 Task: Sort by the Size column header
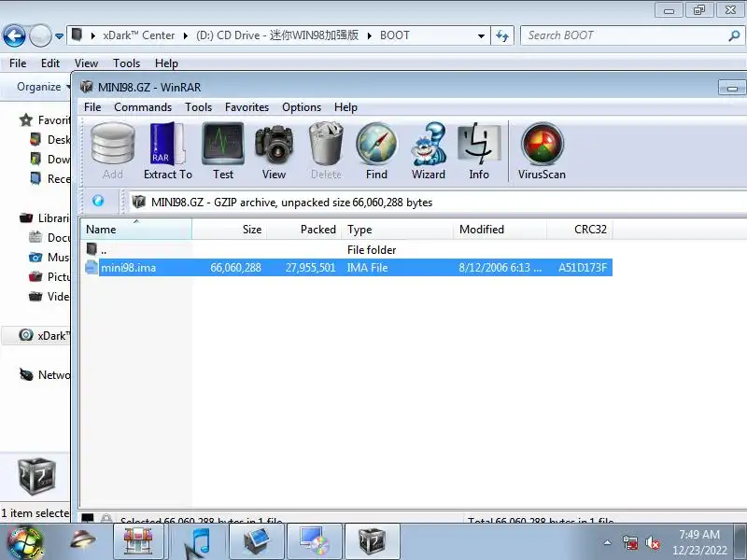pos(230,229)
